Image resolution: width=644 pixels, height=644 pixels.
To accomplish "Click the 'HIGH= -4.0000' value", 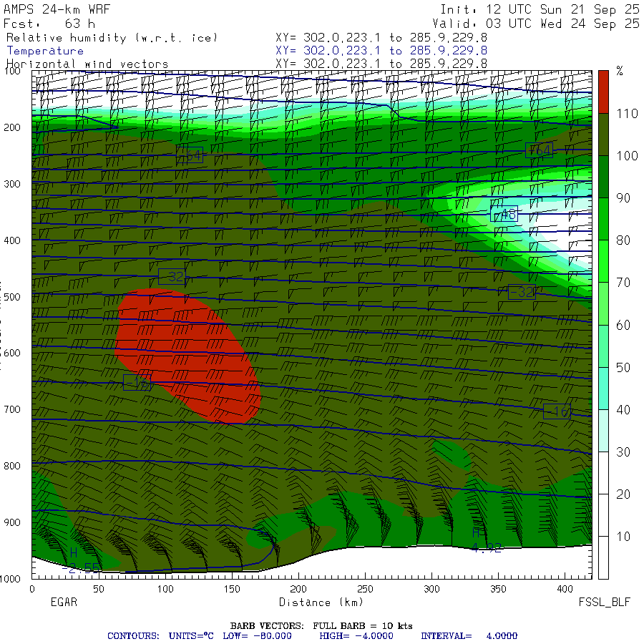I will tap(356, 636).
